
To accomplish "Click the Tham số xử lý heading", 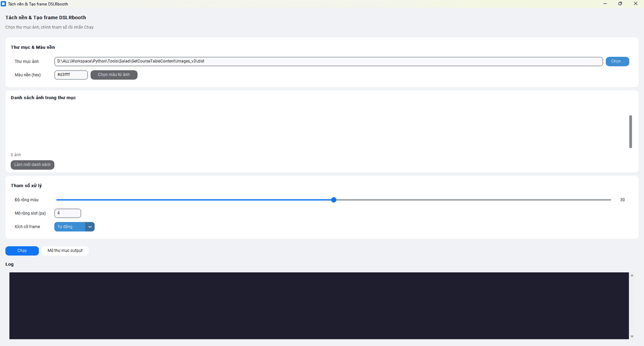I will tap(26, 186).
